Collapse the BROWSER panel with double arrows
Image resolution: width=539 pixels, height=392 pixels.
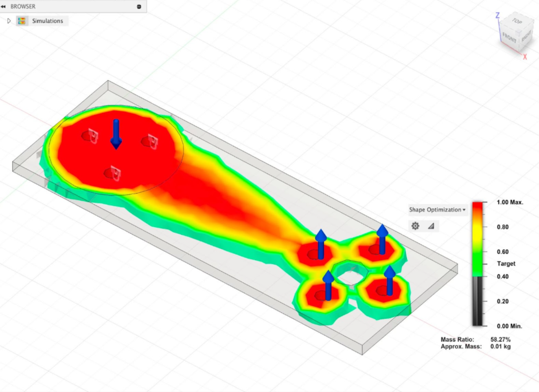tap(3, 7)
